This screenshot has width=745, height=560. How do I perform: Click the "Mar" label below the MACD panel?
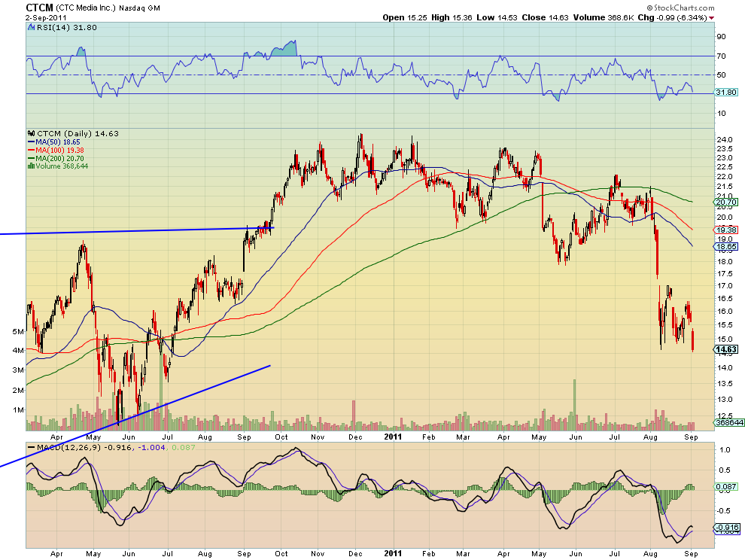point(463,553)
